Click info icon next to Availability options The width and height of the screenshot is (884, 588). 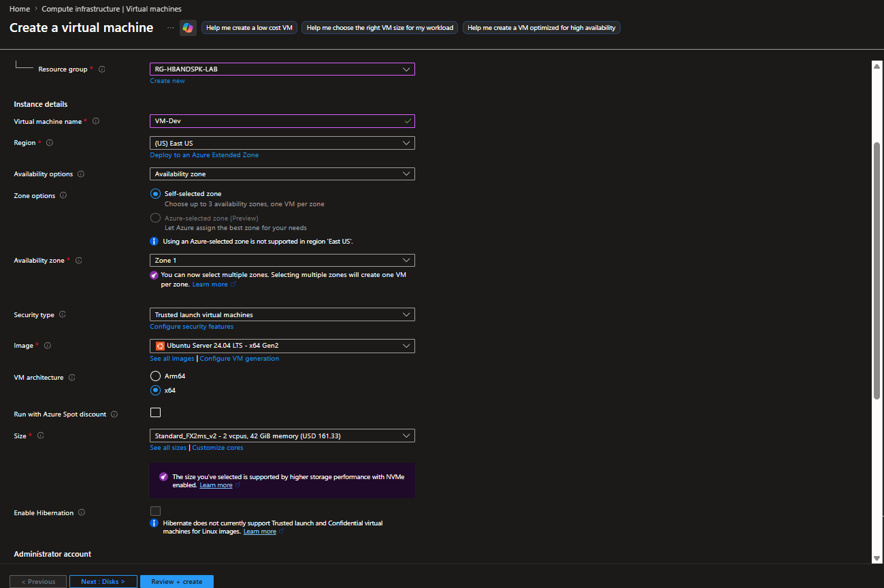click(81, 174)
